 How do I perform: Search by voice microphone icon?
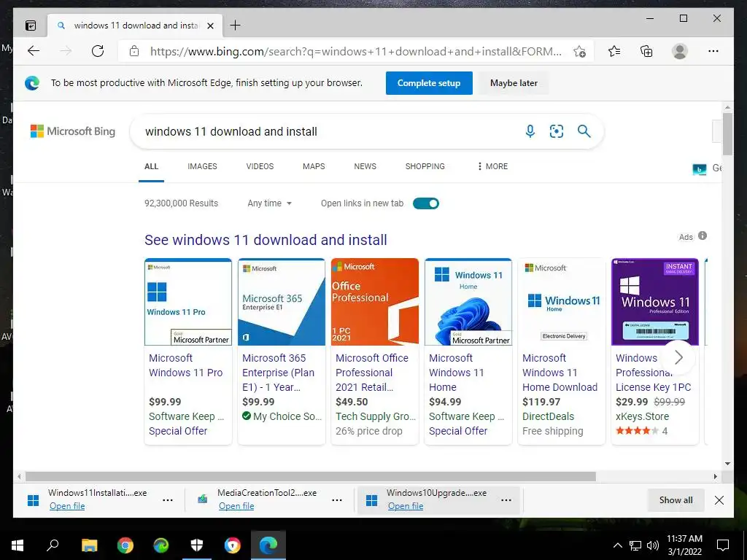coord(530,131)
